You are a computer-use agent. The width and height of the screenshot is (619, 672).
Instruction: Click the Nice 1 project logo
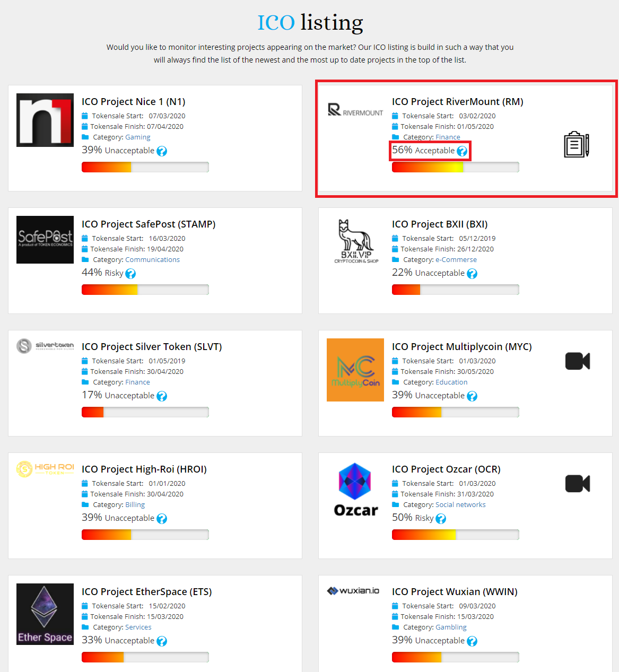(45, 120)
